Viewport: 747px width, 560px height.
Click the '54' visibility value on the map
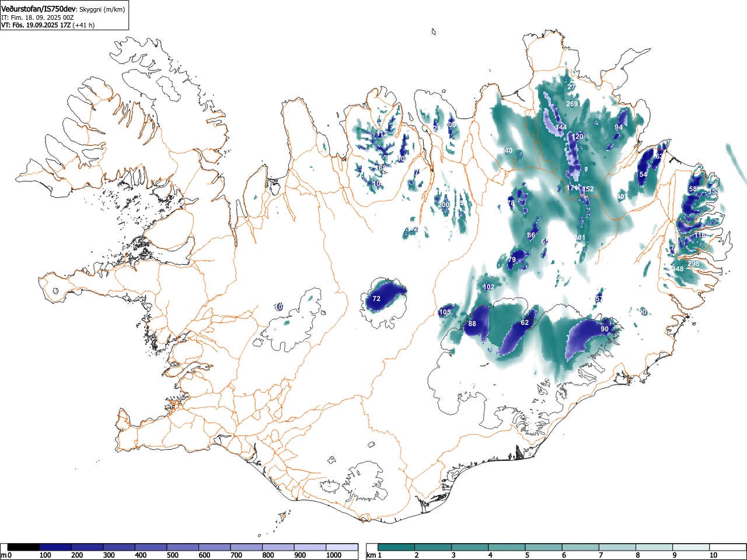coord(643,174)
